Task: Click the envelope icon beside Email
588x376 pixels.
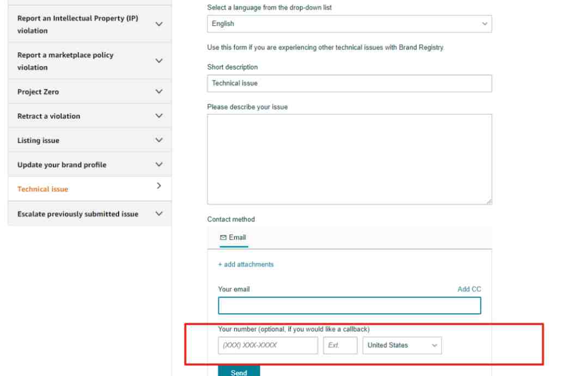Action: (223, 238)
